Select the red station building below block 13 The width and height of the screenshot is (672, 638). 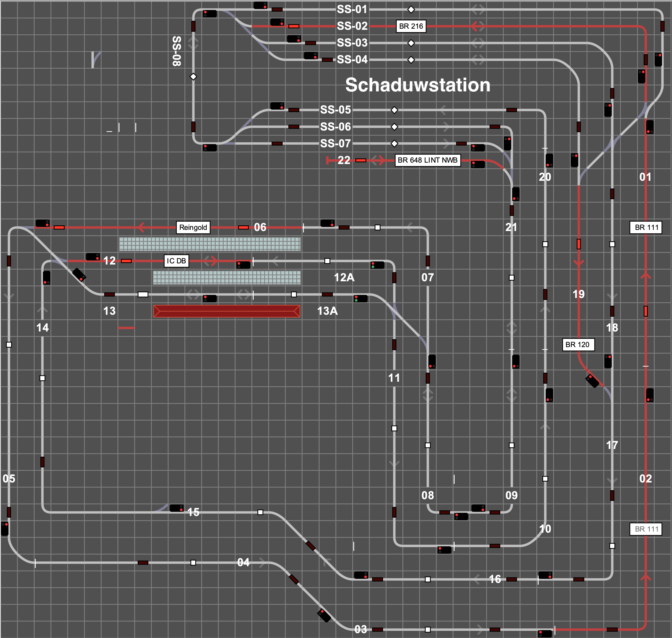pyautogui.click(x=227, y=311)
